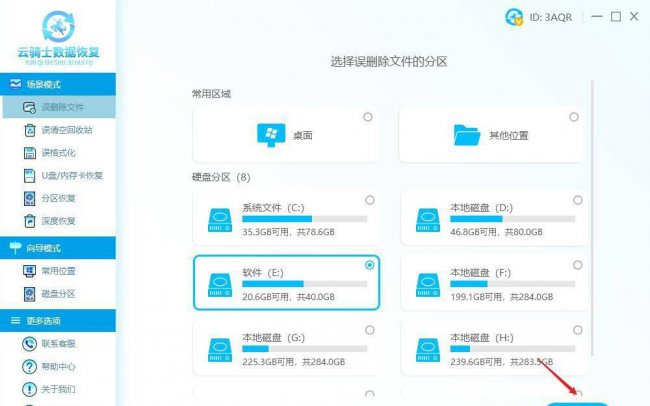Image resolution: width=650 pixels, height=406 pixels.
Task: Select 分区恢复 in the sidebar
Action: point(58,198)
